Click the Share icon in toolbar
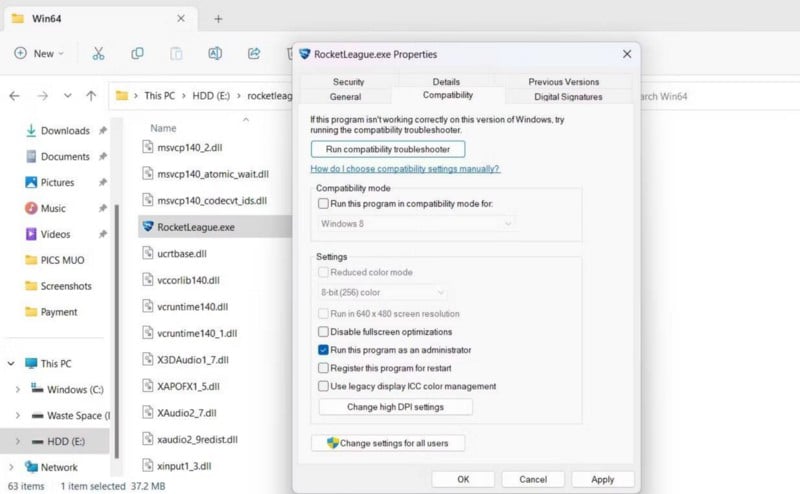This screenshot has height=494, width=800. pyautogui.click(x=254, y=53)
